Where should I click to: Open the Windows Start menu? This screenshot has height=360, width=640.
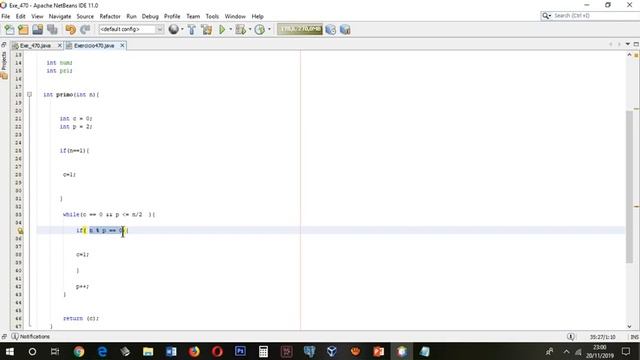(9, 351)
